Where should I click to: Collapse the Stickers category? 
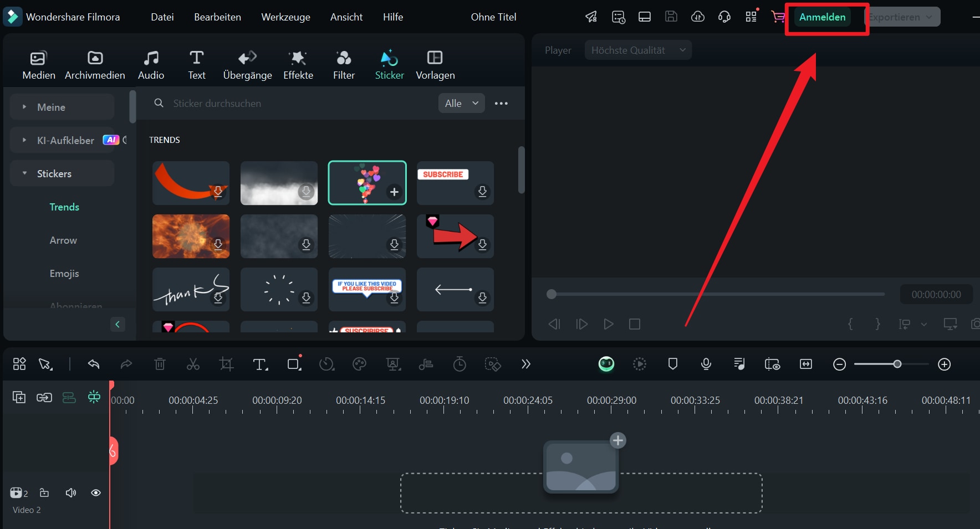click(62, 173)
